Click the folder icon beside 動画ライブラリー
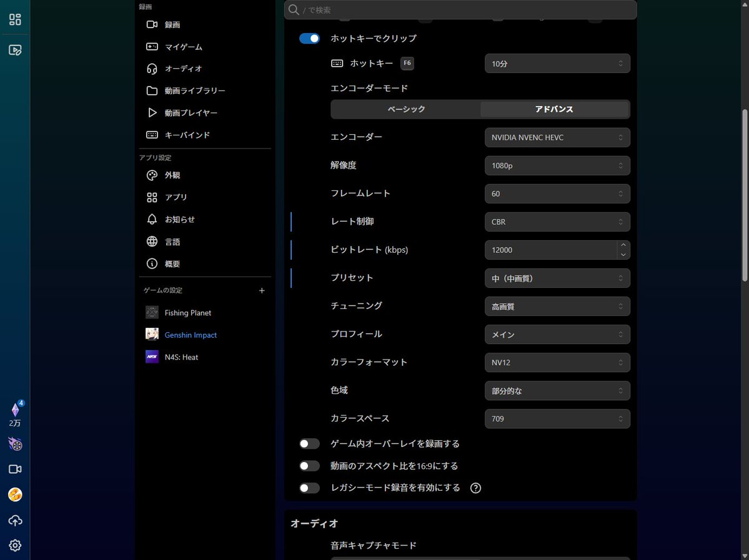 pyautogui.click(x=152, y=91)
